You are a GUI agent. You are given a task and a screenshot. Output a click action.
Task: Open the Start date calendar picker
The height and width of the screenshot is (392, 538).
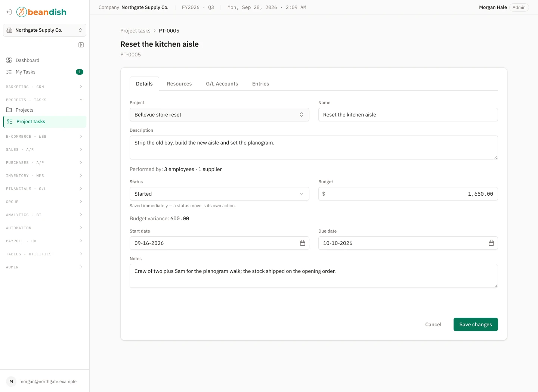(x=303, y=243)
